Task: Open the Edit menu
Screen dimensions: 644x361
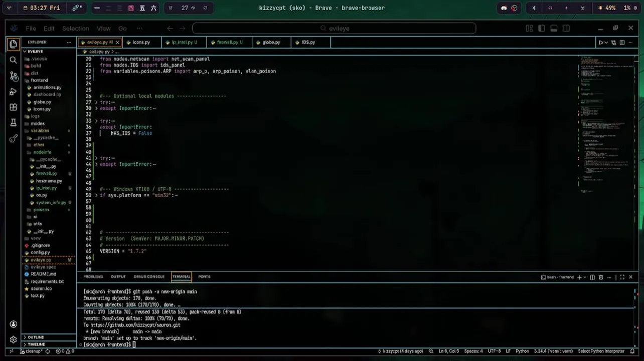Action: 49,29
